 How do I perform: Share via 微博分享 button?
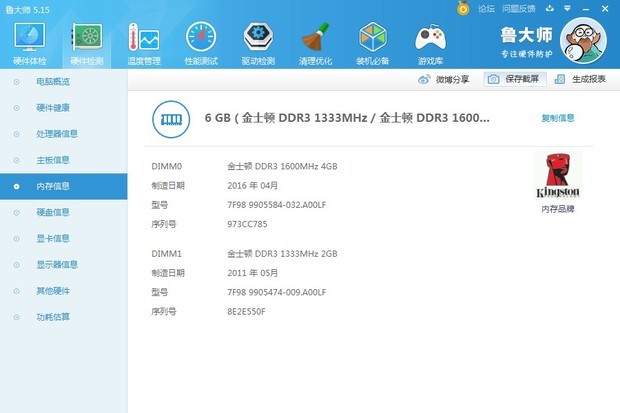443,80
